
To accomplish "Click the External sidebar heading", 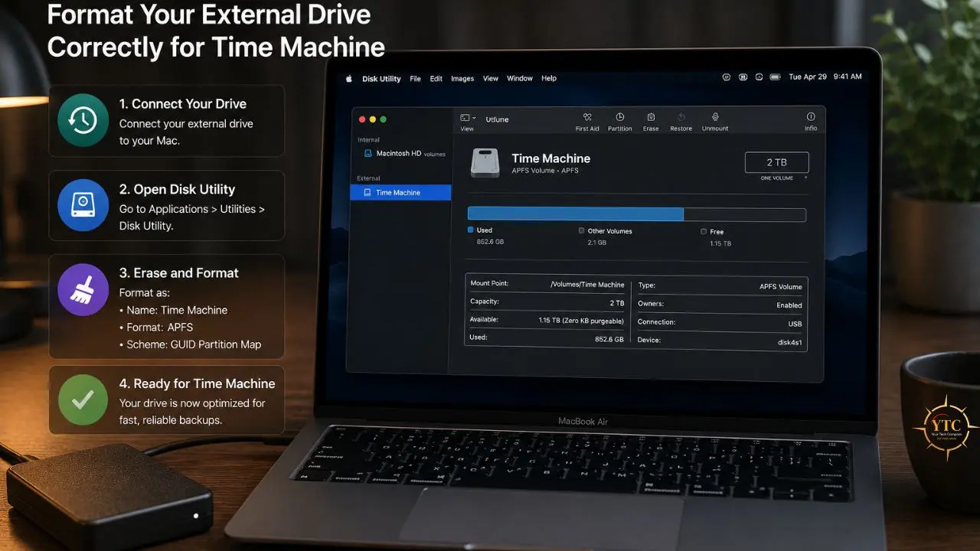I will [x=369, y=178].
